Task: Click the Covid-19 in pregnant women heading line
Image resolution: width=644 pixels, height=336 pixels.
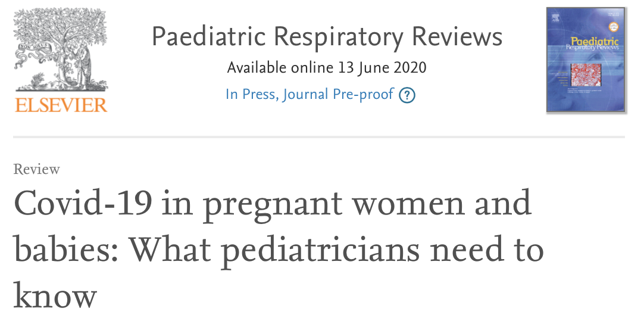Action: [273, 204]
